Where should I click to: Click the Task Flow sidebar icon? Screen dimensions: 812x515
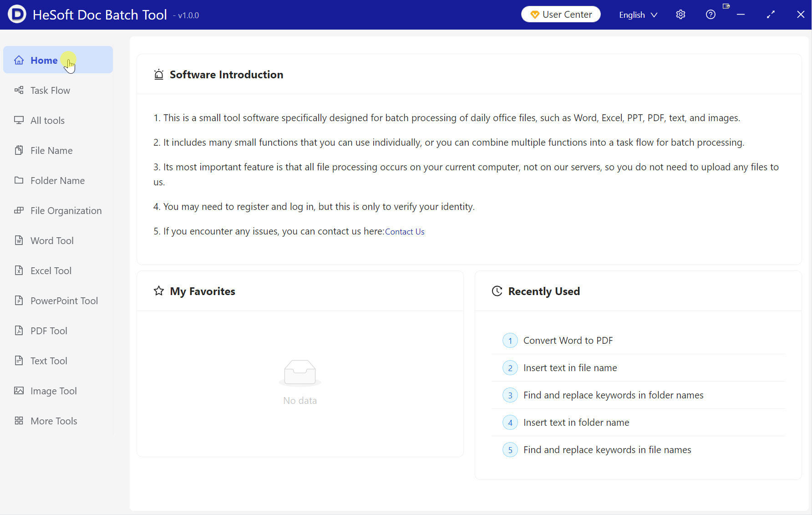click(19, 90)
